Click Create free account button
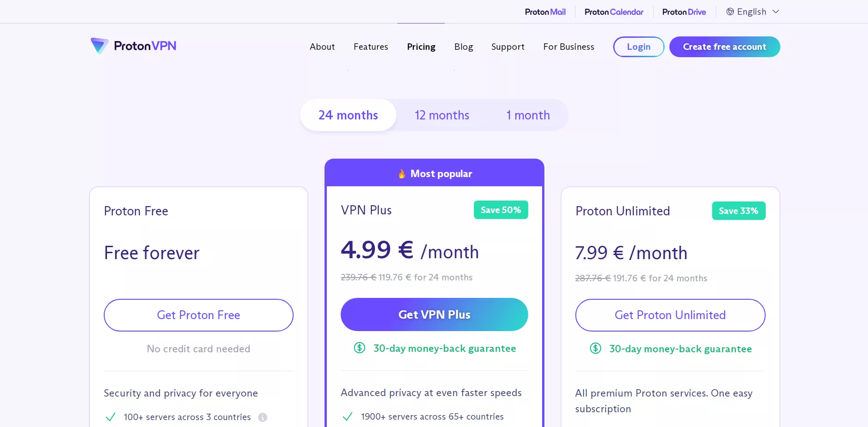Screen dimensions: 868x427 coord(724,47)
